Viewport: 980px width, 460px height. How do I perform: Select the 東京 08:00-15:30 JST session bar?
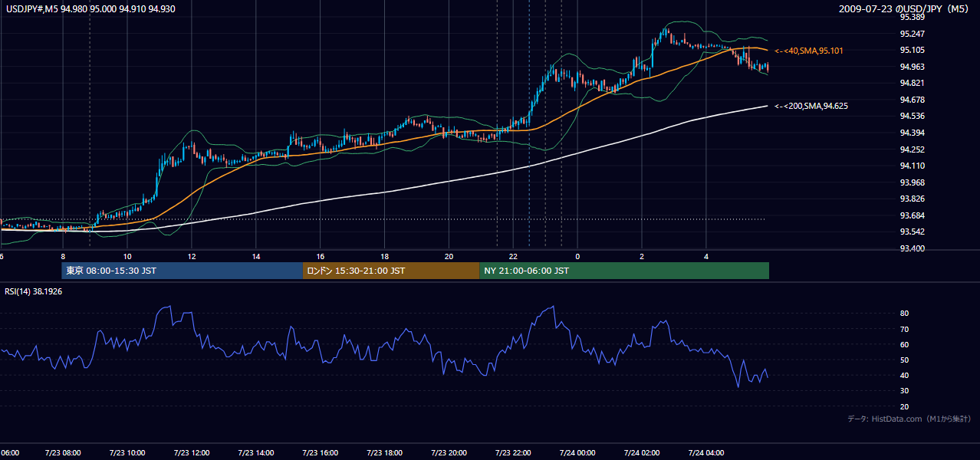(183, 271)
